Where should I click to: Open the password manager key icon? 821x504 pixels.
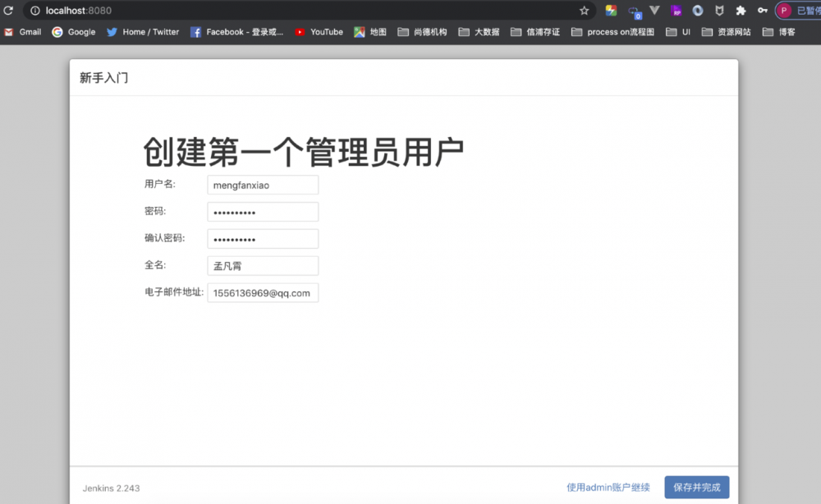point(763,10)
